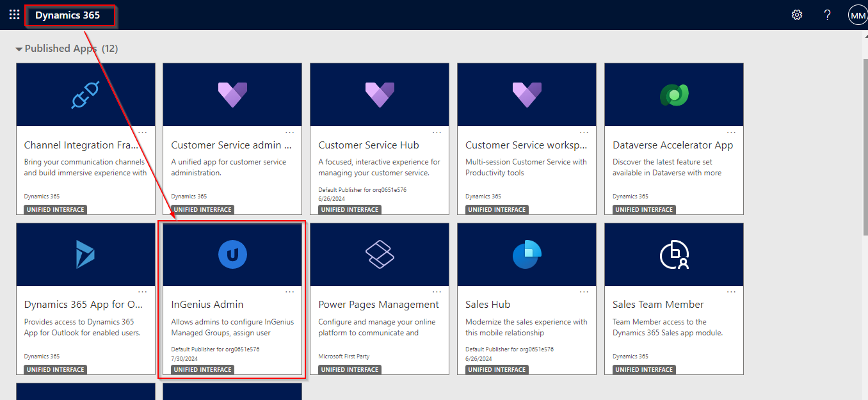Open the Customer Service admin center title
Screen dimensions: 868x400
click(231, 145)
